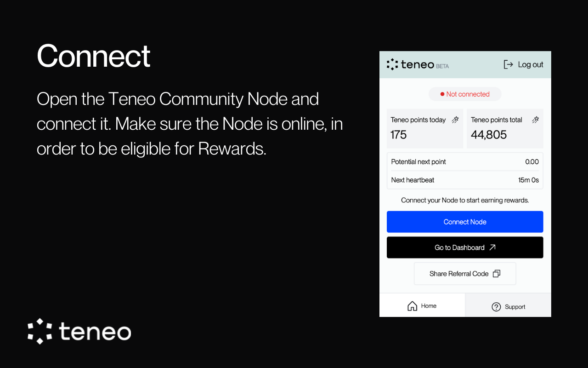Select the Teneo points today card
The image size is (588, 368).
(424, 128)
